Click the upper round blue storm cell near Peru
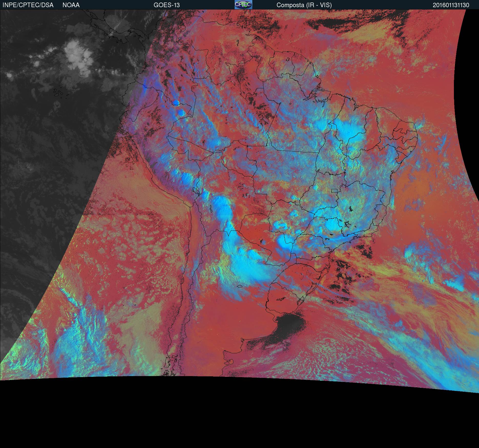This screenshot has width=479, height=448. 176,103
